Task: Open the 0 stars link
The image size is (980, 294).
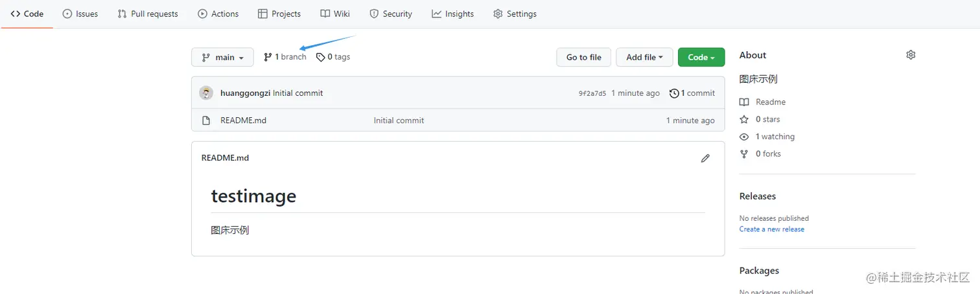Action: tap(768, 119)
